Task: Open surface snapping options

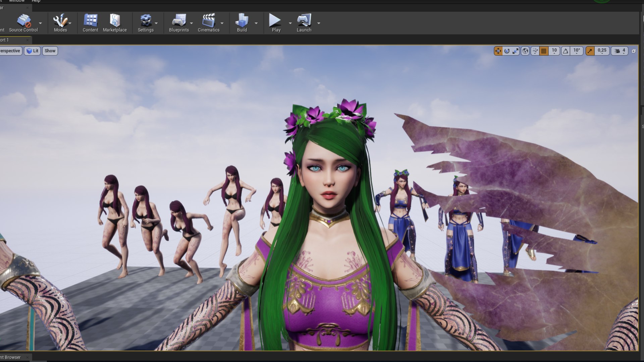Action: tap(535, 51)
